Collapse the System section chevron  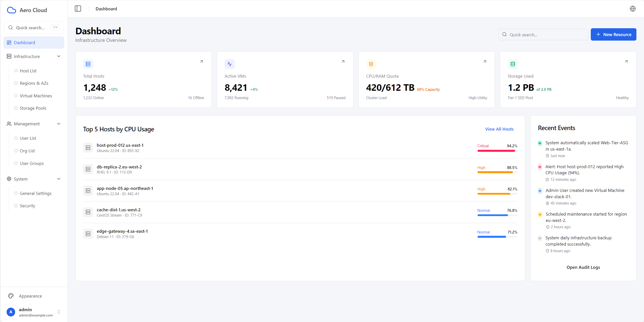59,179
